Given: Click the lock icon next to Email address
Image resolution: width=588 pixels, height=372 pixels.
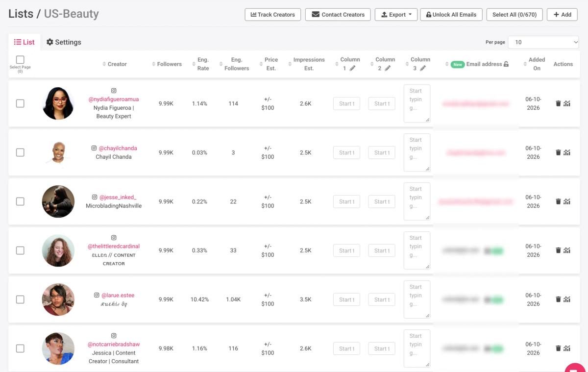Looking at the screenshot, I should pos(506,64).
